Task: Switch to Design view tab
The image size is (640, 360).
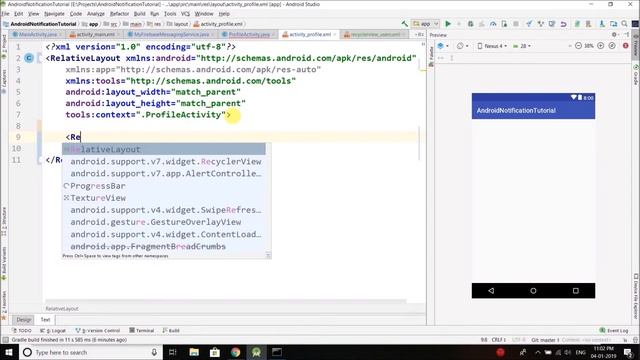Action: (x=23, y=320)
